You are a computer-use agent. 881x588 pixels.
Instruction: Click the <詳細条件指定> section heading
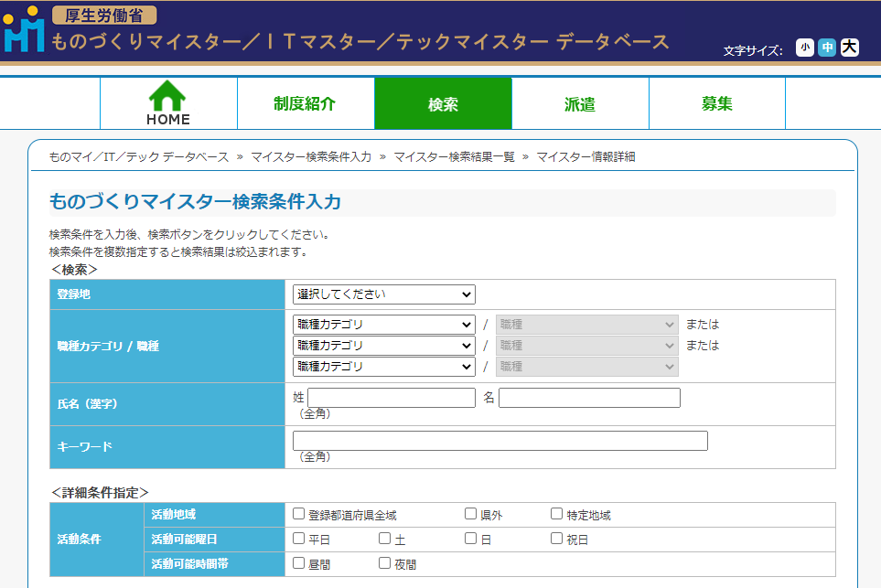tap(100, 493)
